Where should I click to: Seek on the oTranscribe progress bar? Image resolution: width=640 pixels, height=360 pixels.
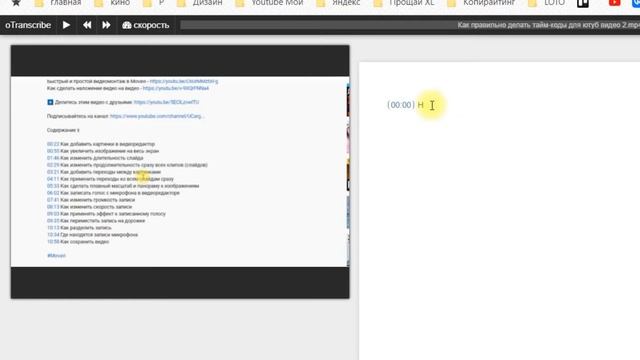(x=410, y=25)
